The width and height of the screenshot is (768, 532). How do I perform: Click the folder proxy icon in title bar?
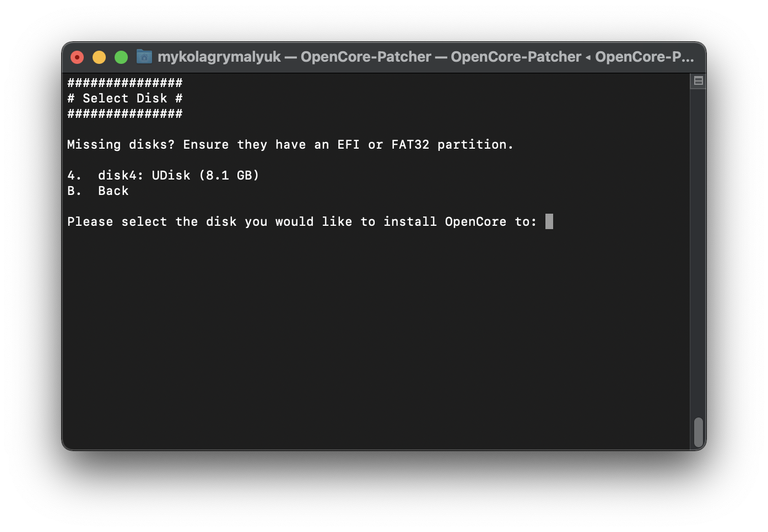(144, 57)
